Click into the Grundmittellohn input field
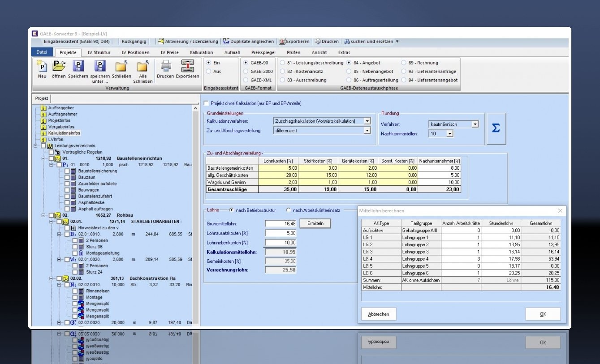 (281, 223)
